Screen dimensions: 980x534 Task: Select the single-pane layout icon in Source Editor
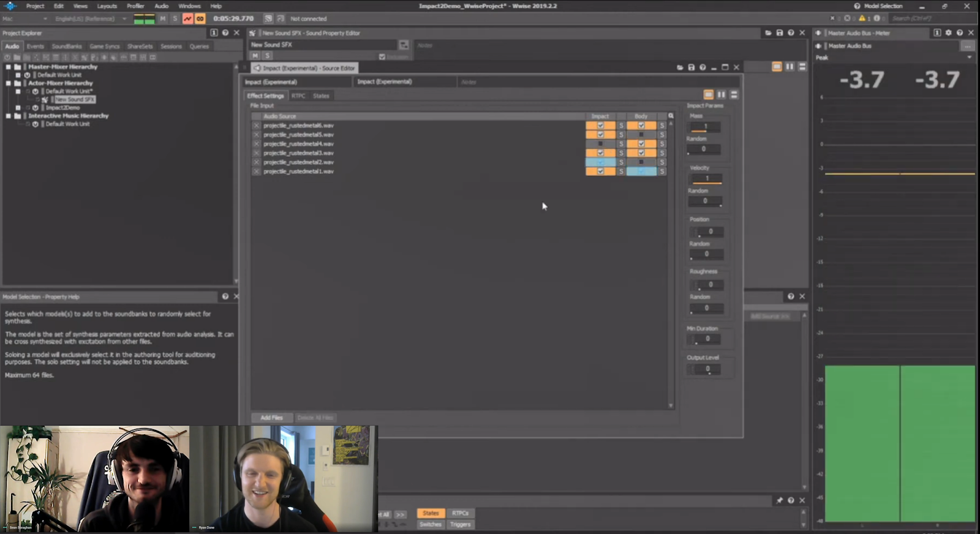tap(709, 95)
